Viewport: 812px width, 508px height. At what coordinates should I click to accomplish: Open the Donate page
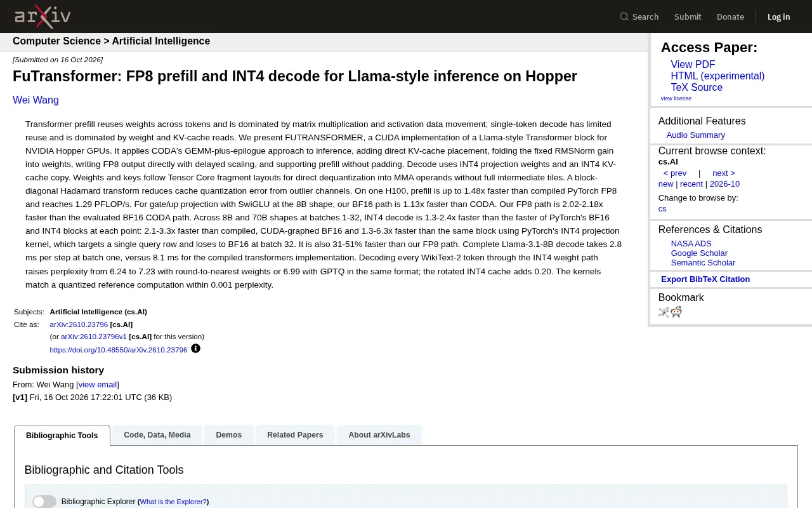point(730,17)
